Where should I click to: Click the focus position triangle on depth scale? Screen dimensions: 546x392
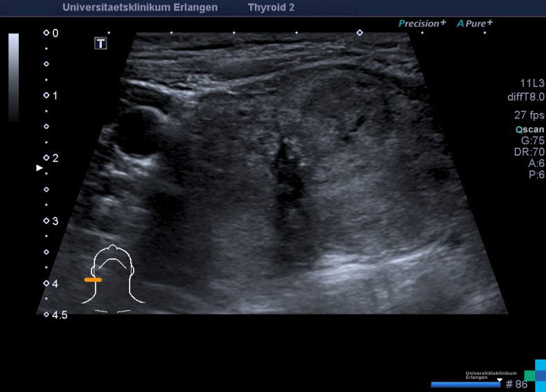coord(39,168)
